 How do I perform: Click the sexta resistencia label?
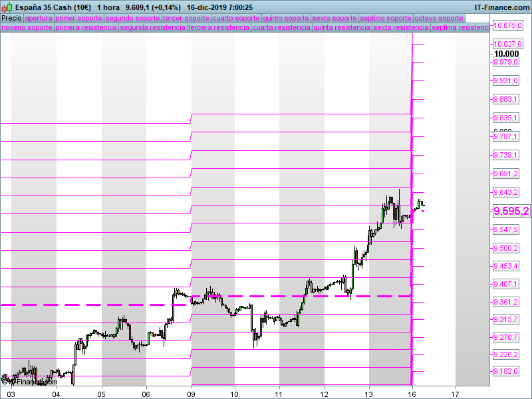coord(401,27)
